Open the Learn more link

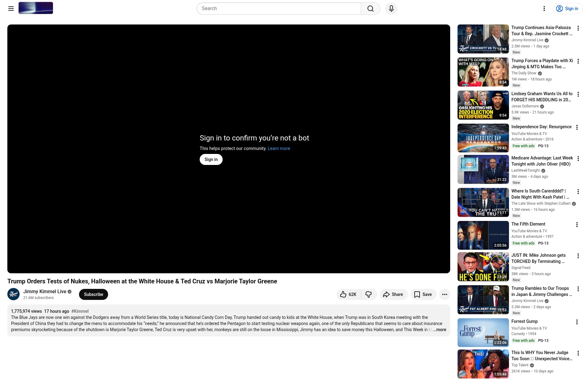pyautogui.click(x=279, y=148)
